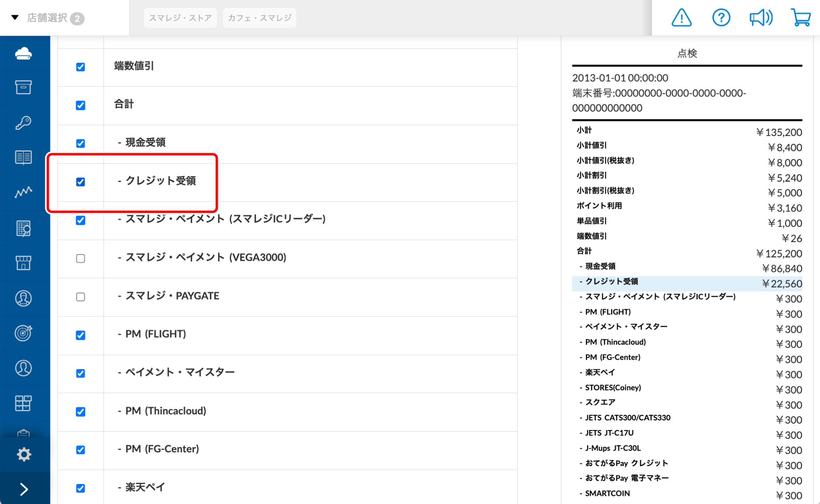
Task: Click the JETS CATS300/CATS330 preview line
Action: (687, 419)
